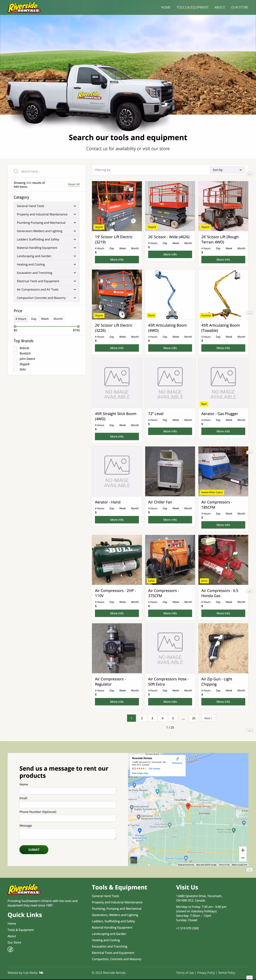Image resolution: width=256 pixels, height=980 pixels.
Task: Adjust the left price slider handle
Action: click(x=15, y=326)
